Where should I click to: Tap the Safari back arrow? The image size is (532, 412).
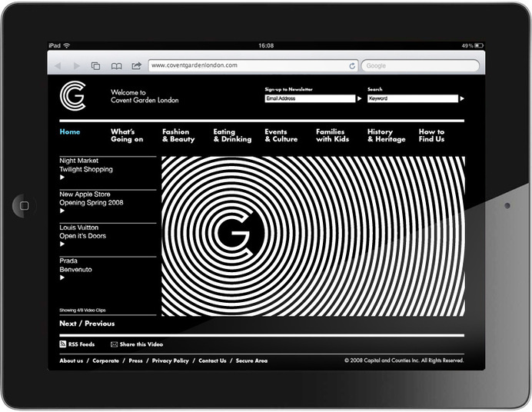[58, 66]
